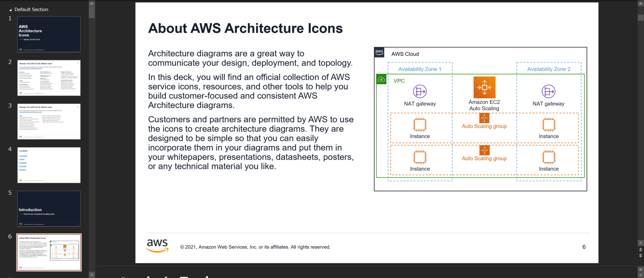Click the slide area scroll-up arrow
This screenshot has width=644, height=278.
[x=640, y=4]
